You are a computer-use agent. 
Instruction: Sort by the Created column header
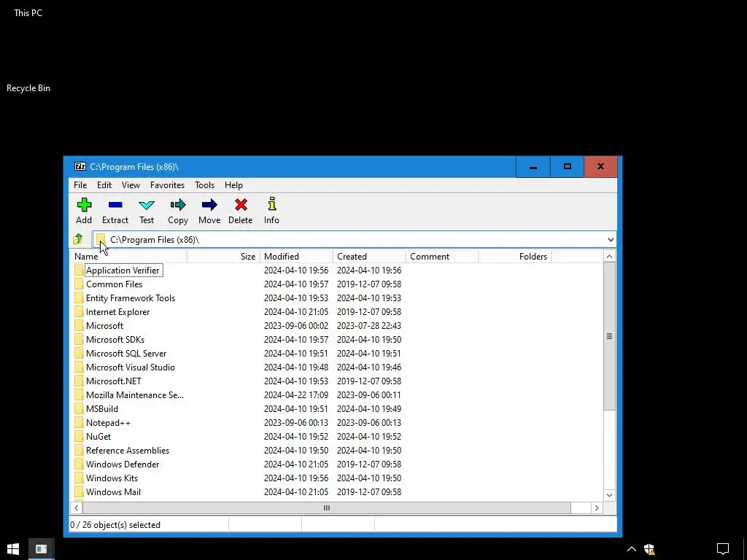[369, 257]
